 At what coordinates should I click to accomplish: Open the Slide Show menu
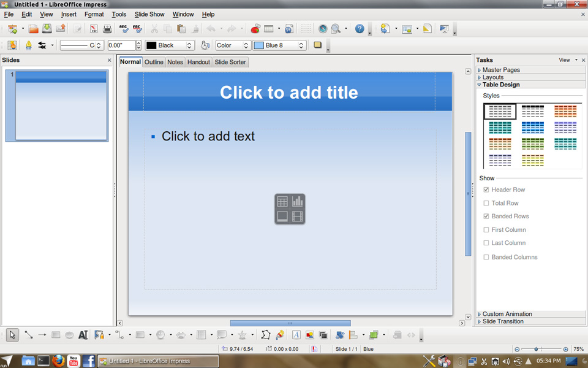click(149, 14)
